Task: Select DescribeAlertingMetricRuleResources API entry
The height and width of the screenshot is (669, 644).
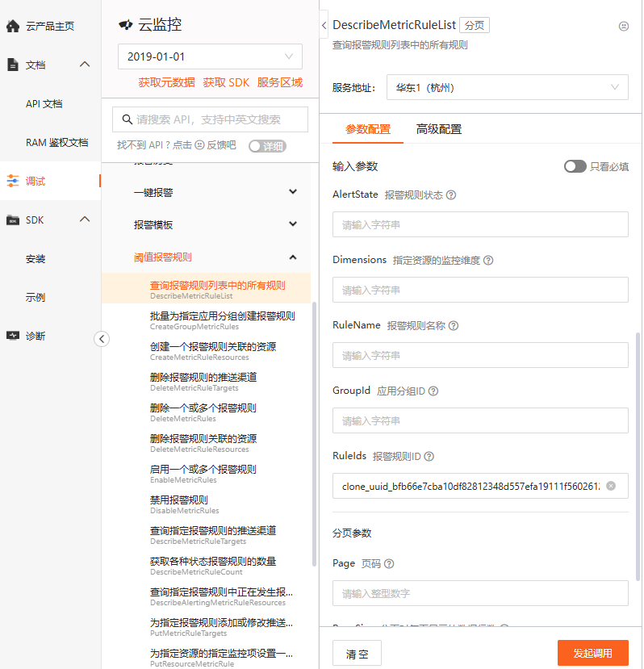Action: coord(206,597)
